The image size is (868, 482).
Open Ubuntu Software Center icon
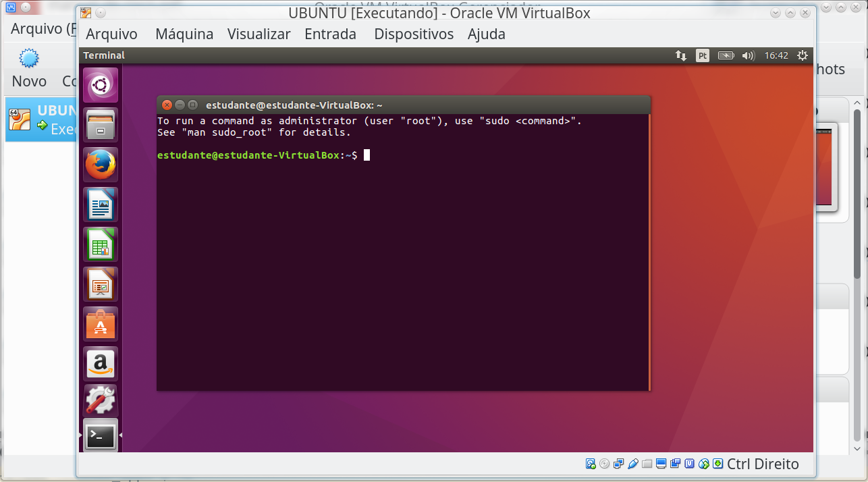coord(101,324)
